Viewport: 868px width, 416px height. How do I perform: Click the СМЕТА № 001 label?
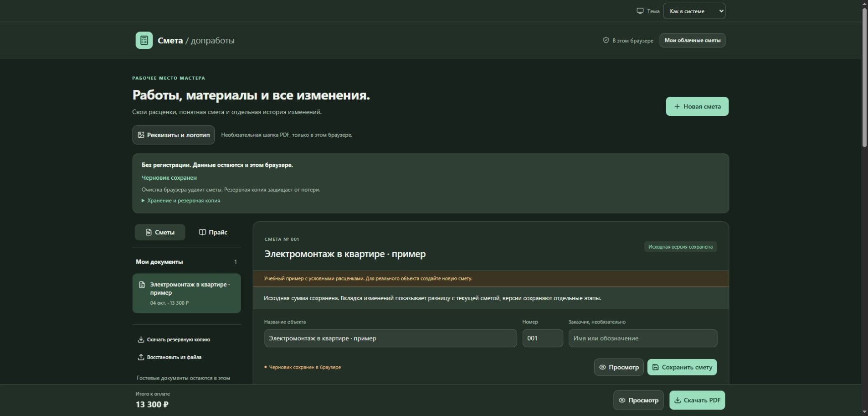pos(282,239)
